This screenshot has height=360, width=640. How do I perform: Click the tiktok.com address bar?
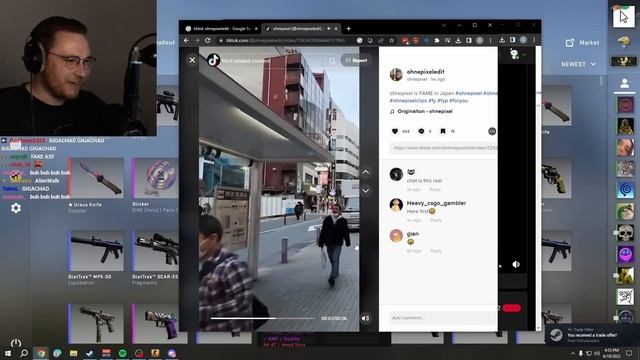tap(286, 40)
